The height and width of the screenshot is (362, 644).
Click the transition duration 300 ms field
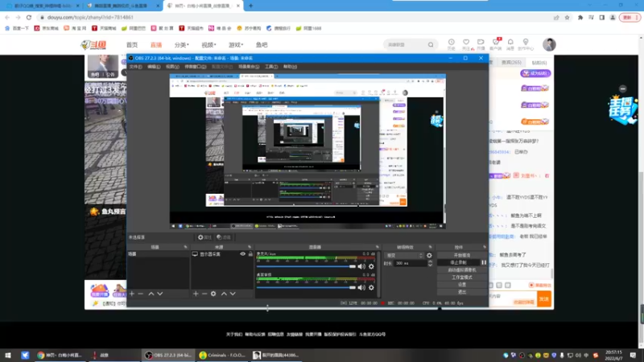coord(411,263)
